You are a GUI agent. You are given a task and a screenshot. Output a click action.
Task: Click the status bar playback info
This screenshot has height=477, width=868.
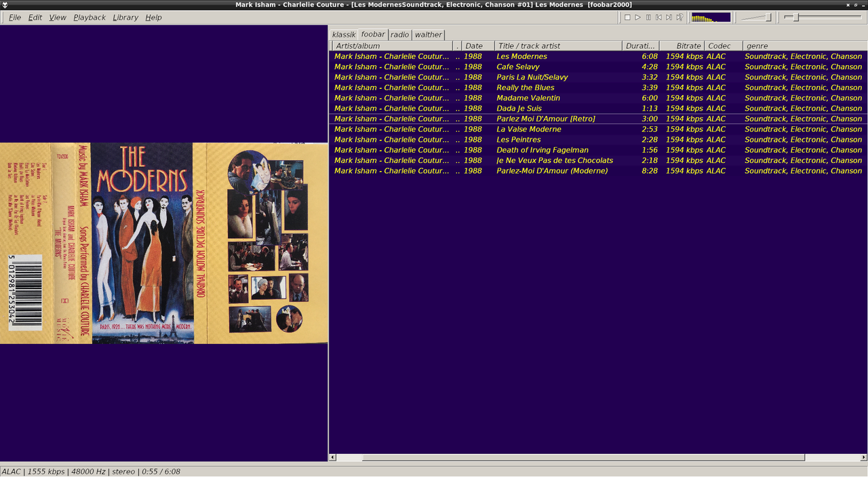[91, 472]
